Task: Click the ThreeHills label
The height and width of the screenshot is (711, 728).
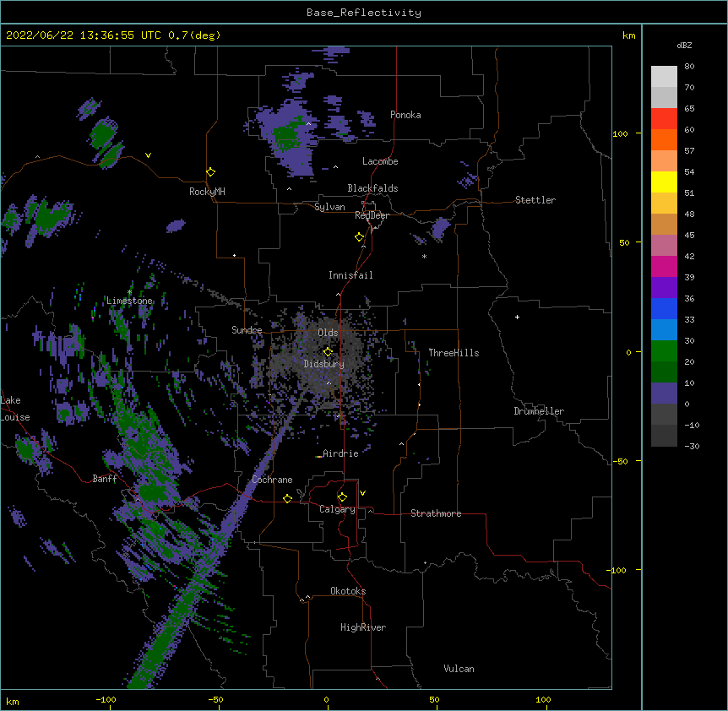Action: pyautogui.click(x=454, y=353)
